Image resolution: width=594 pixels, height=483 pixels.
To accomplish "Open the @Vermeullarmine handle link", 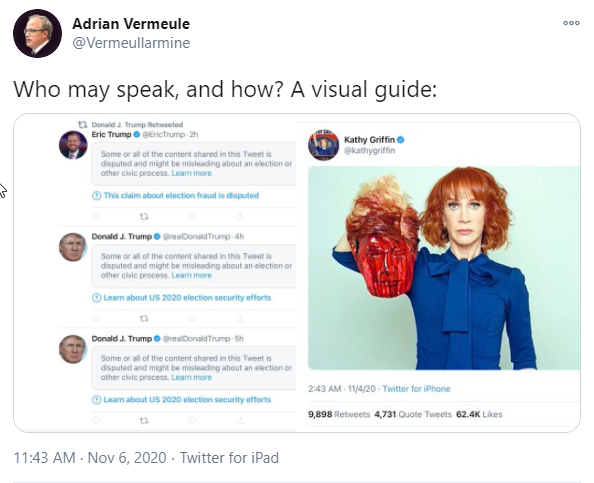I will click(x=131, y=43).
